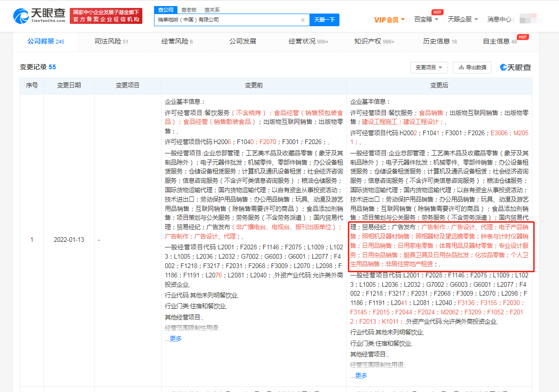Select the 查公司 search tab
559x392 pixels.
[166, 10]
